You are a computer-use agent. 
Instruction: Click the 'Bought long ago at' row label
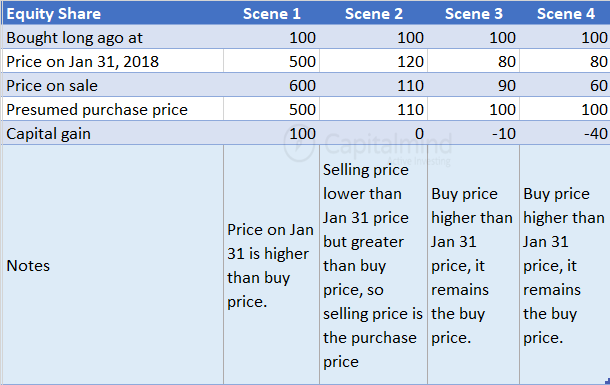(113, 38)
